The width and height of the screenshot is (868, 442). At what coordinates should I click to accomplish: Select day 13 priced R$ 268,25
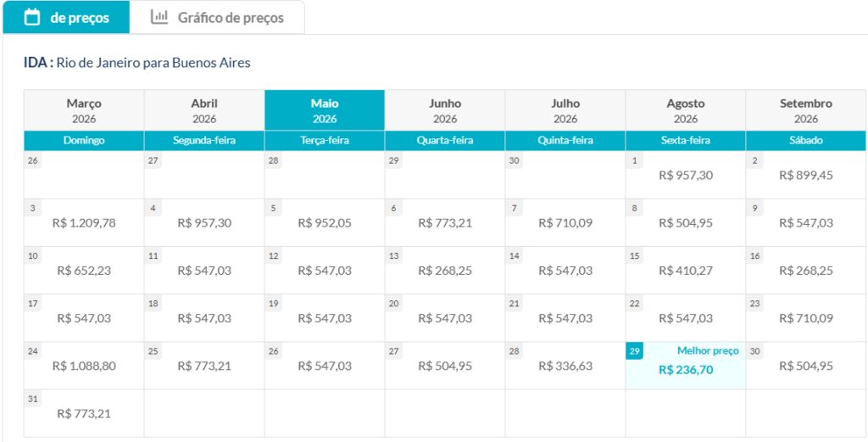tap(445, 271)
